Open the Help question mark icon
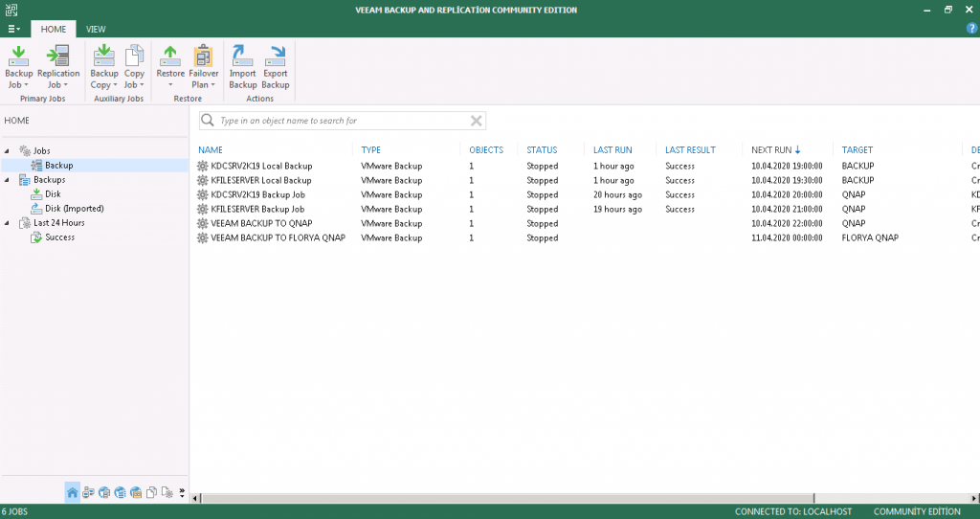 pyautogui.click(x=971, y=29)
